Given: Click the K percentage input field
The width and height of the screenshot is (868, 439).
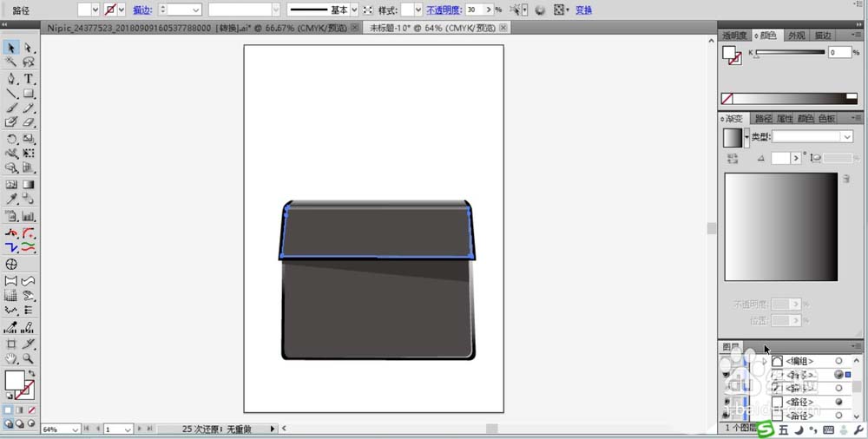Looking at the screenshot, I should tap(839, 53).
